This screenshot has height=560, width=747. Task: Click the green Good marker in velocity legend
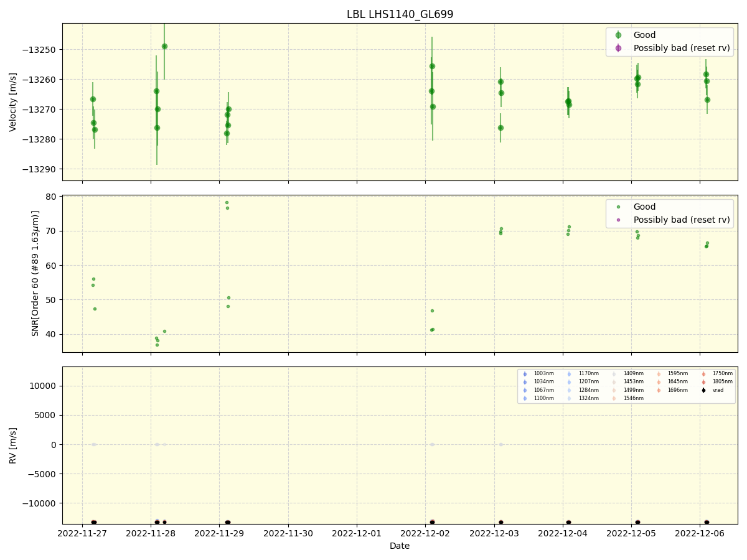coord(618,35)
